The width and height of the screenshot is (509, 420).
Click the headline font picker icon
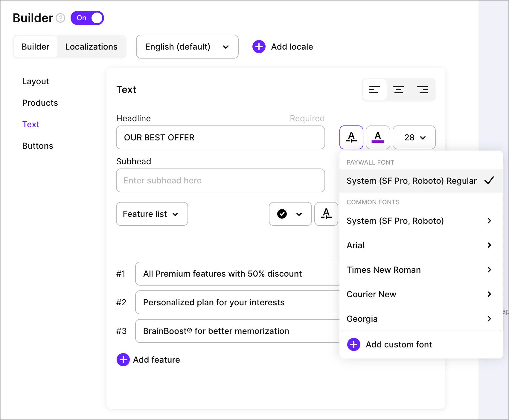click(x=351, y=137)
